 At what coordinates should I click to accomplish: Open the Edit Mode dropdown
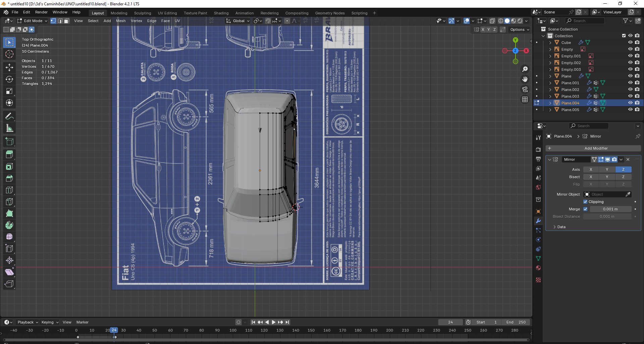32,21
